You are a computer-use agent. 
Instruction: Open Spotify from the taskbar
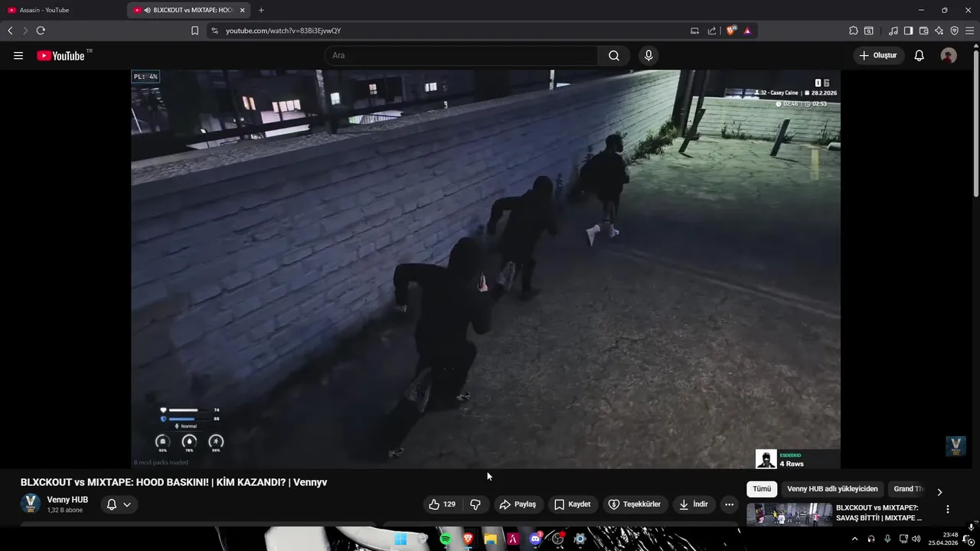446,539
